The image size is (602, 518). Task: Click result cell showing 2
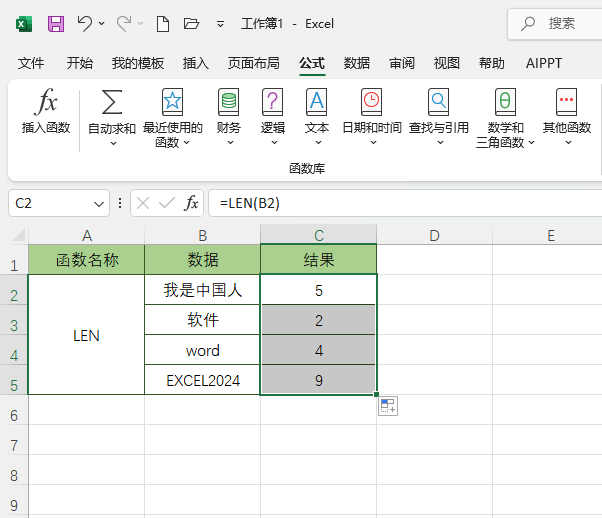(319, 320)
